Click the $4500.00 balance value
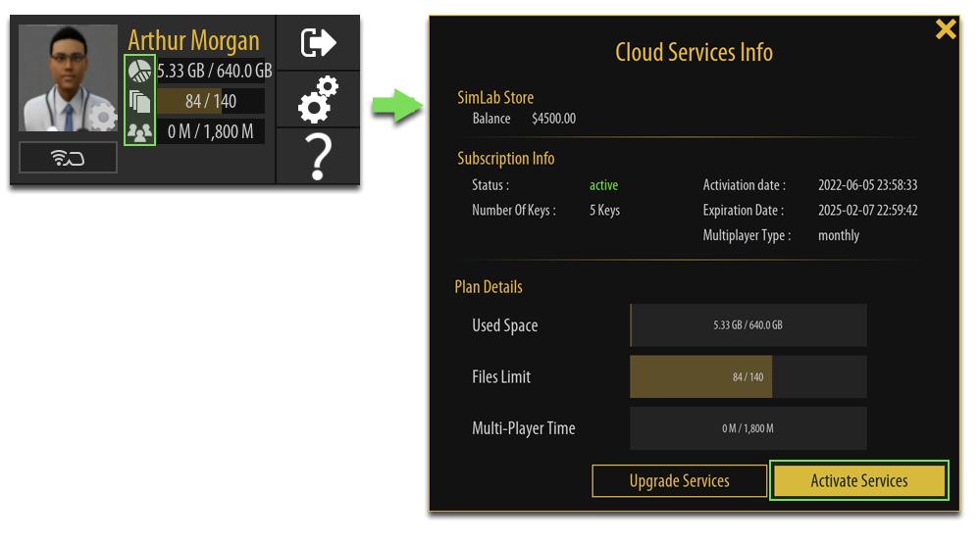This screenshot has height=543, width=980. coord(553,119)
